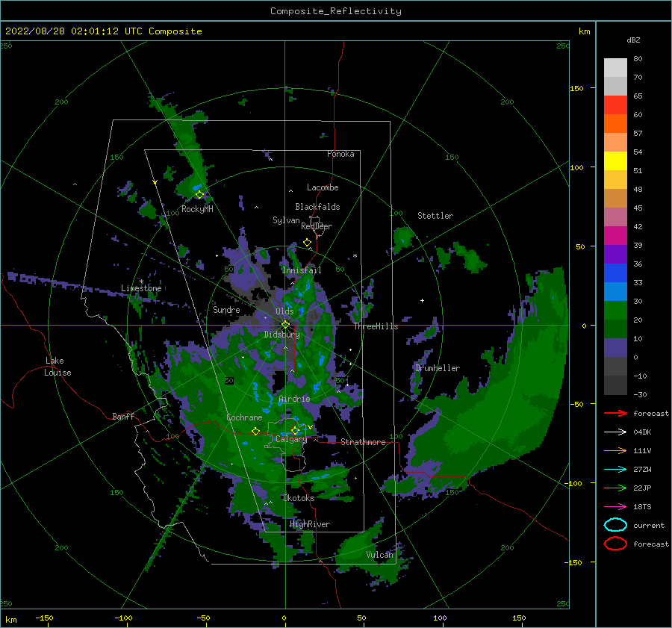Click the RedDeer city label
The image size is (672, 628).
coord(317,226)
